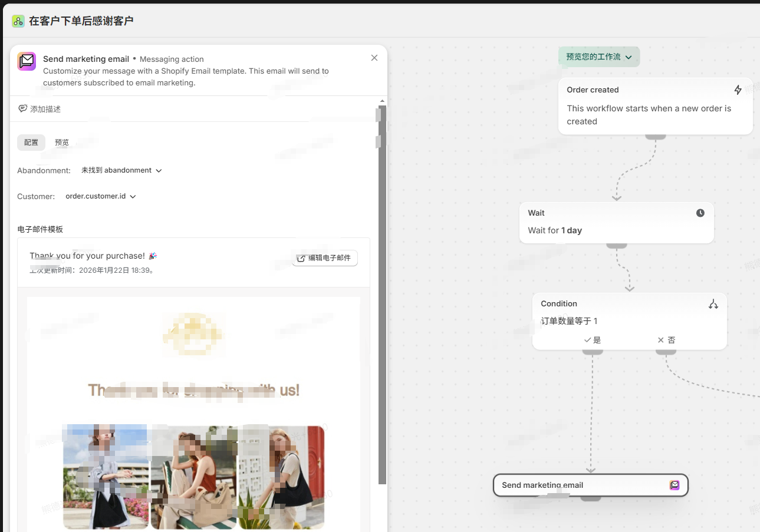This screenshot has width=760, height=532.
Task: Select the 是 branch of the Condition
Action: click(593, 340)
